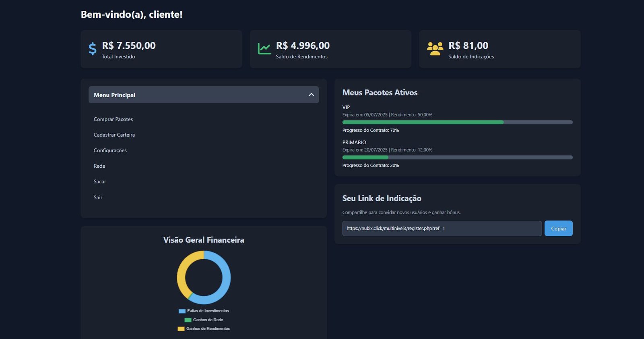The height and width of the screenshot is (339, 644).
Task: Toggle Ganhos de Rendimentos legend swatch
Action: point(181,329)
